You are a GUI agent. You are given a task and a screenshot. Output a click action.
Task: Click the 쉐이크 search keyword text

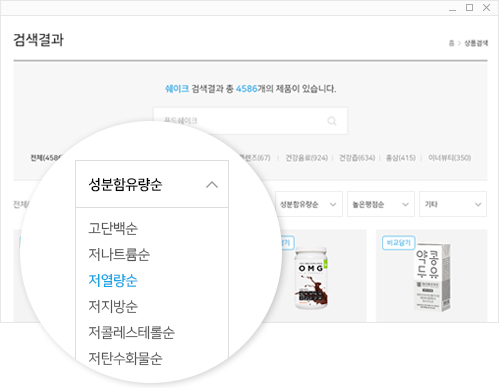(177, 89)
